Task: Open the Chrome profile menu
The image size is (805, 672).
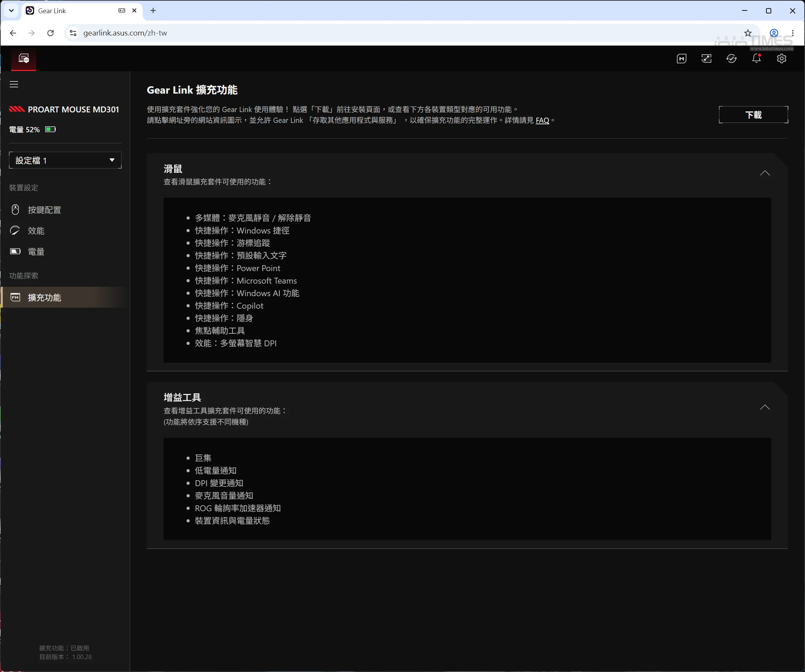Action: click(x=774, y=33)
